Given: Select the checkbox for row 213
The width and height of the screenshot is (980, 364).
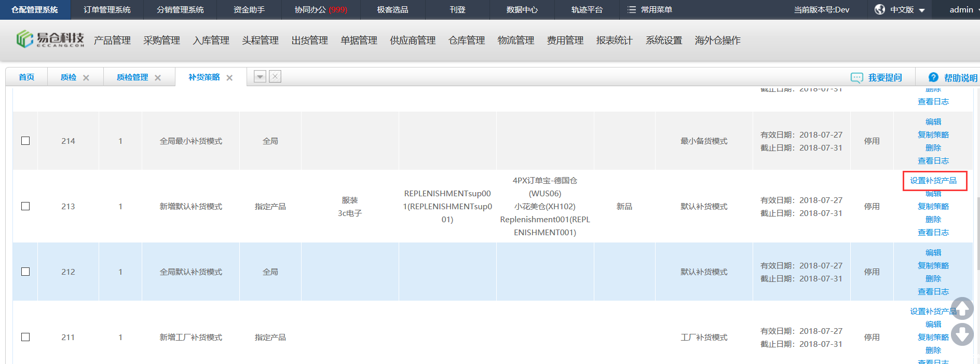Looking at the screenshot, I should pyautogui.click(x=25, y=206).
